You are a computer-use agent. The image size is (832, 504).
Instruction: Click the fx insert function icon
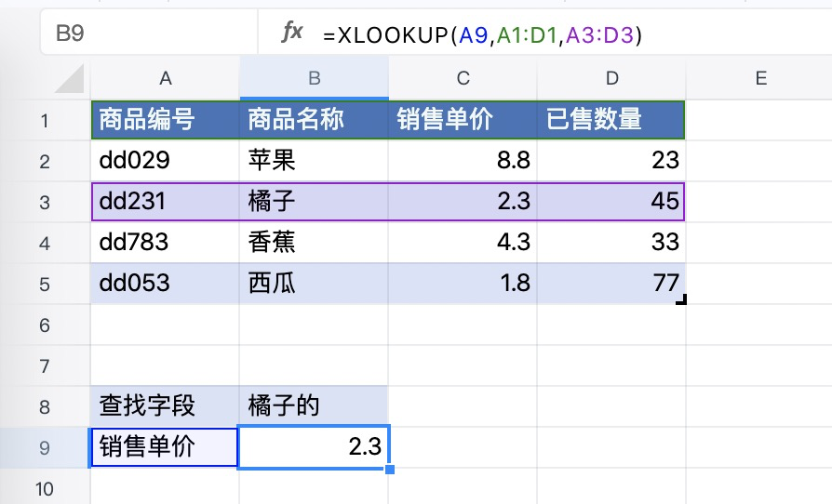tap(292, 33)
